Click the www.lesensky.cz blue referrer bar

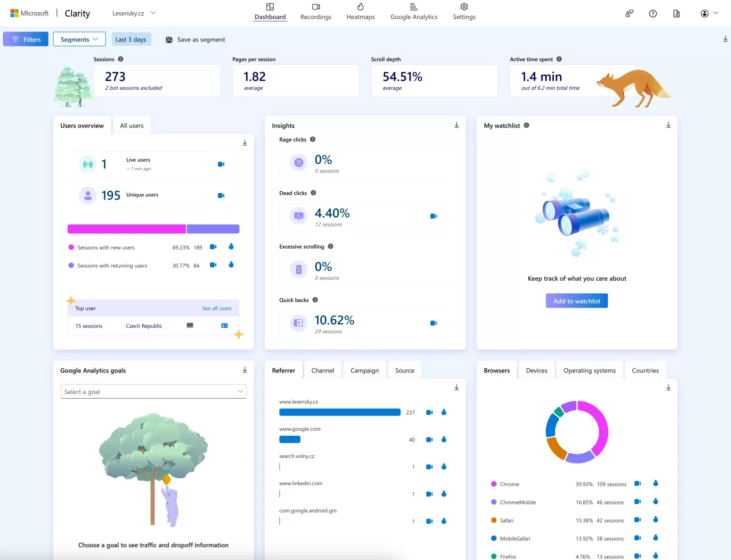(x=340, y=412)
